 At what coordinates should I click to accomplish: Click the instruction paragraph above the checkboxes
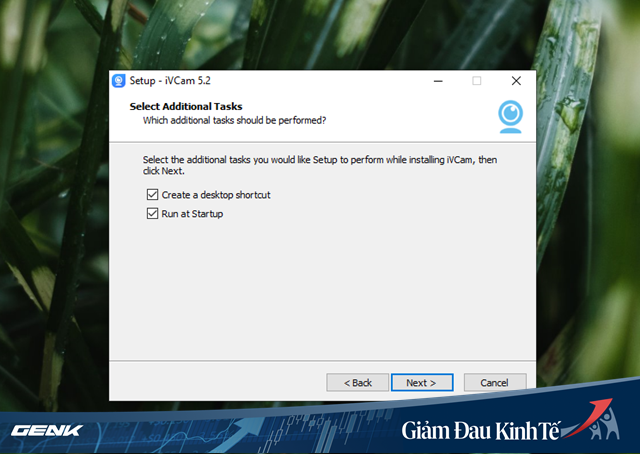click(320, 165)
